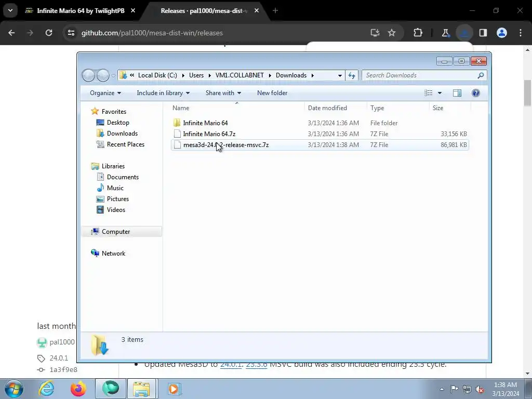Create a New folder
The image size is (532, 399).
[272, 93]
